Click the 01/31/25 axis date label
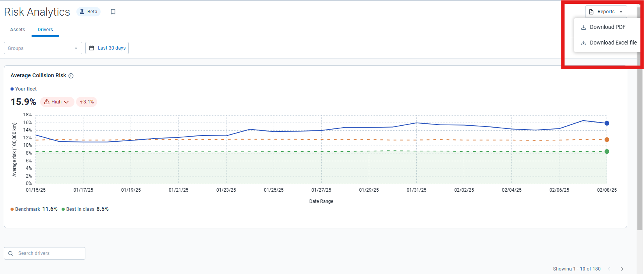The height and width of the screenshot is (274, 644). (416, 190)
